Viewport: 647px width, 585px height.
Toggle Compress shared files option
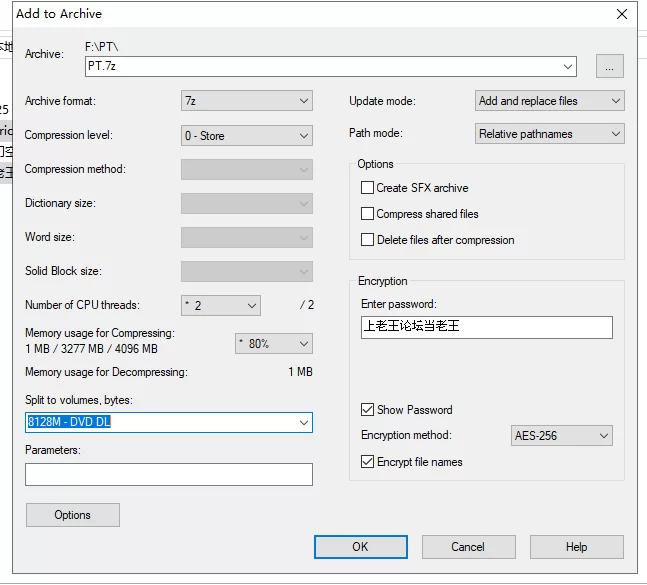(x=368, y=214)
